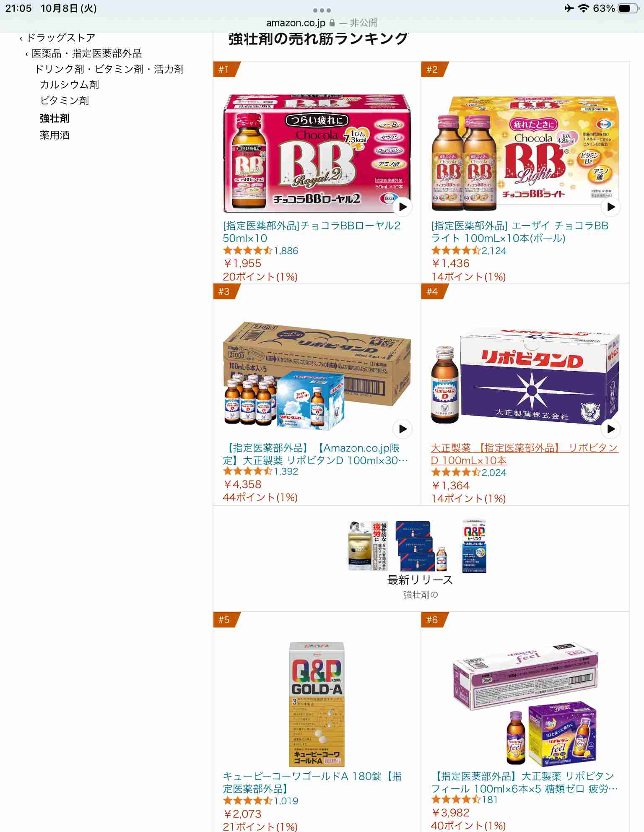The width and height of the screenshot is (644, 832).
Task: Tap the battery icon in status bar
Action: [x=629, y=8]
